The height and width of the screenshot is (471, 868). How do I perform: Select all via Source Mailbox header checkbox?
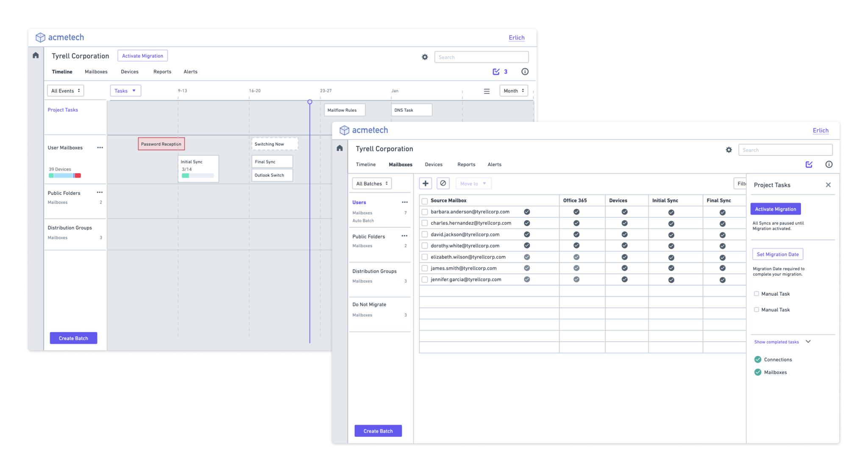click(425, 201)
